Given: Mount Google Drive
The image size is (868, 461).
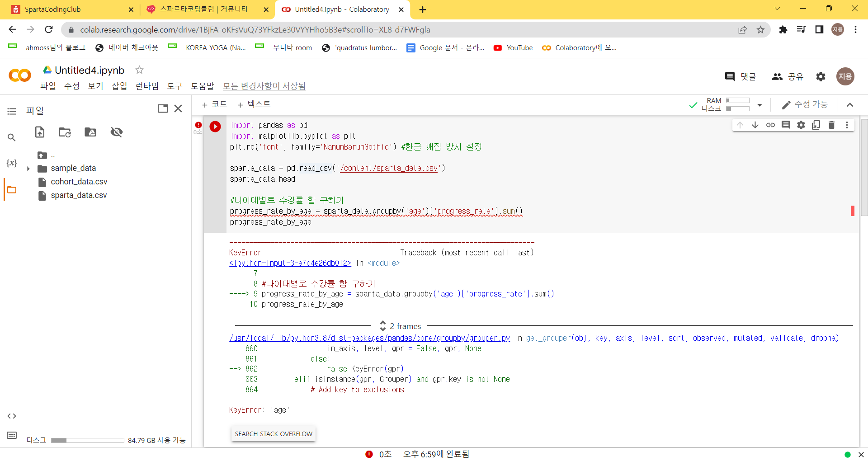Looking at the screenshot, I should (90, 132).
